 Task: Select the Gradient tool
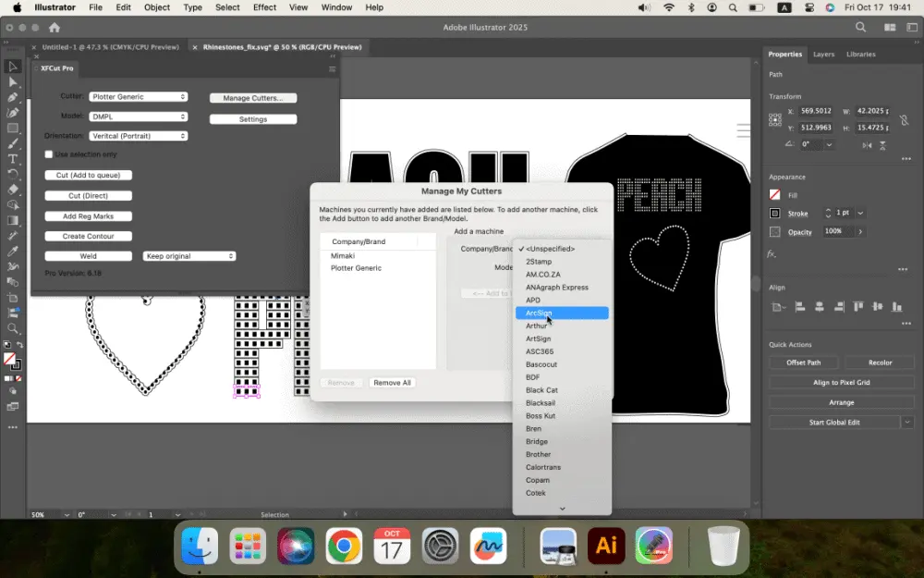pyautogui.click(x=12, y=220)
